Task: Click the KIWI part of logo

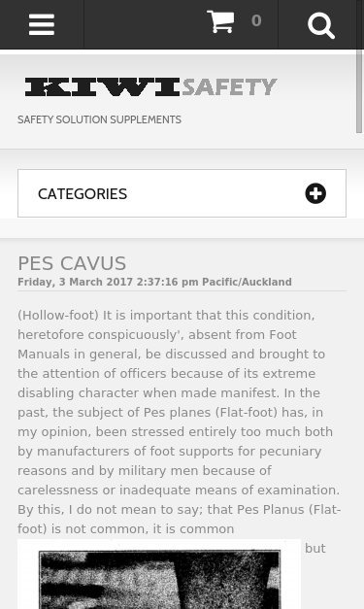Action: click(x=103, y=87)
